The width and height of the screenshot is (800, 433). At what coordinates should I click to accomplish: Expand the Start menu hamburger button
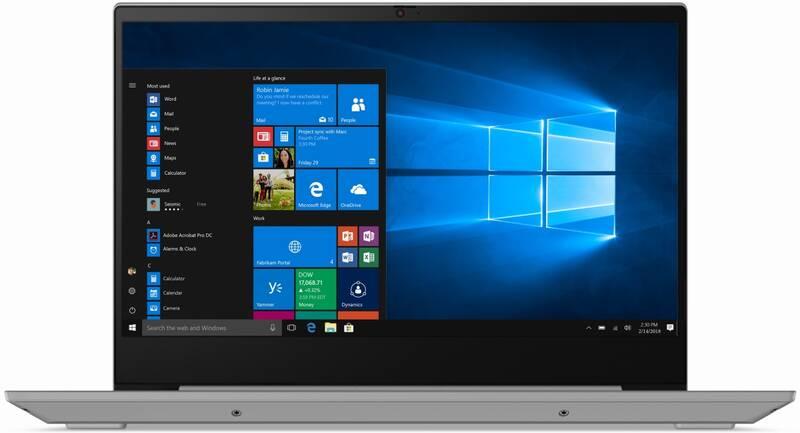[132, 86]
